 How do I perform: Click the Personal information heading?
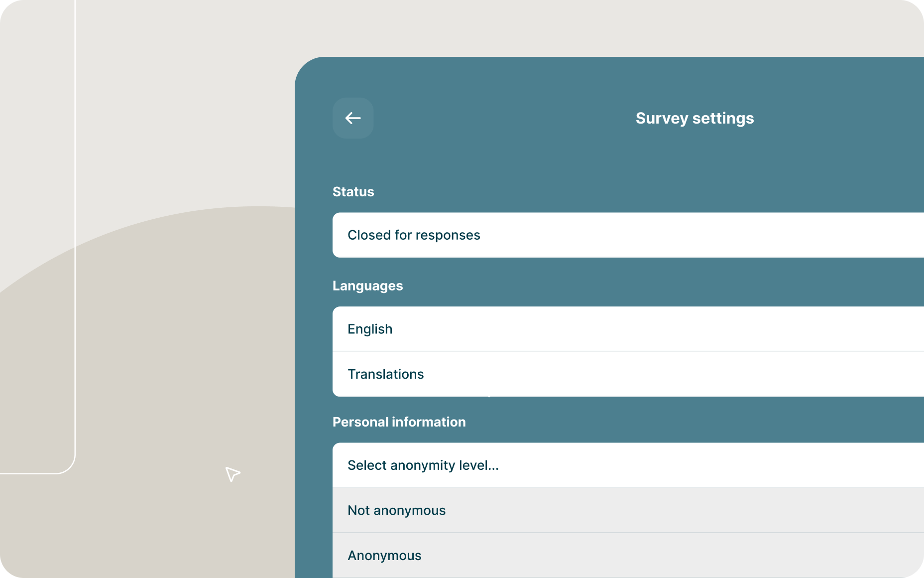(399, 422)
